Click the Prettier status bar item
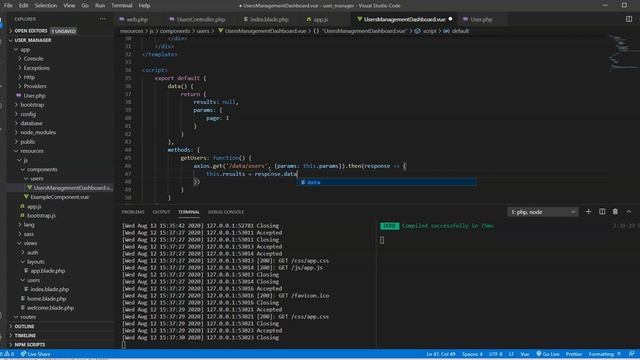Screen dimensions: 640x360 573,354
